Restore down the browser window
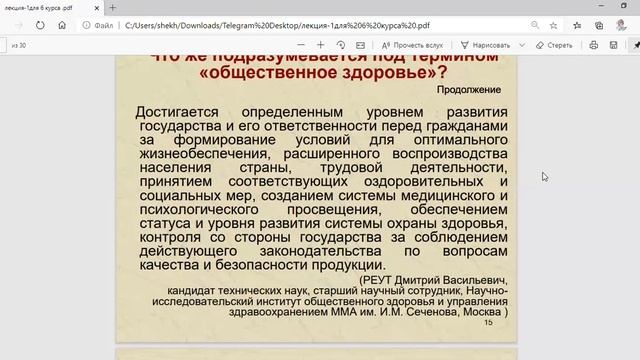This screenshot has width=640, height=360. click(x=624, y=6)
